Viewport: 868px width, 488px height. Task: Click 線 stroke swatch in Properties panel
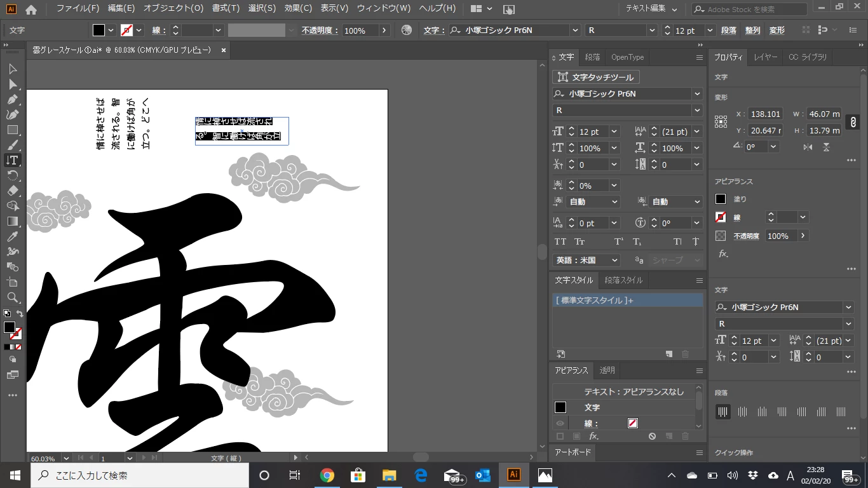pos(721,217)
